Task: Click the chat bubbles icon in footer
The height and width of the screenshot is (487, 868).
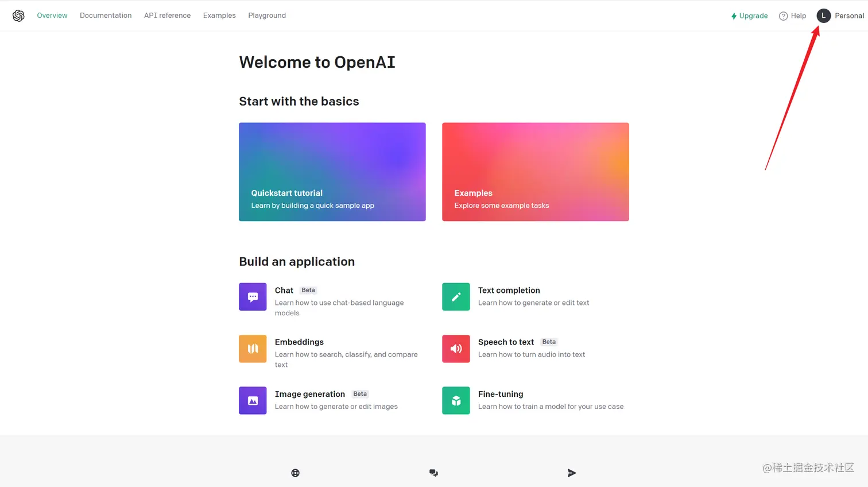Action: pos(433,473)
